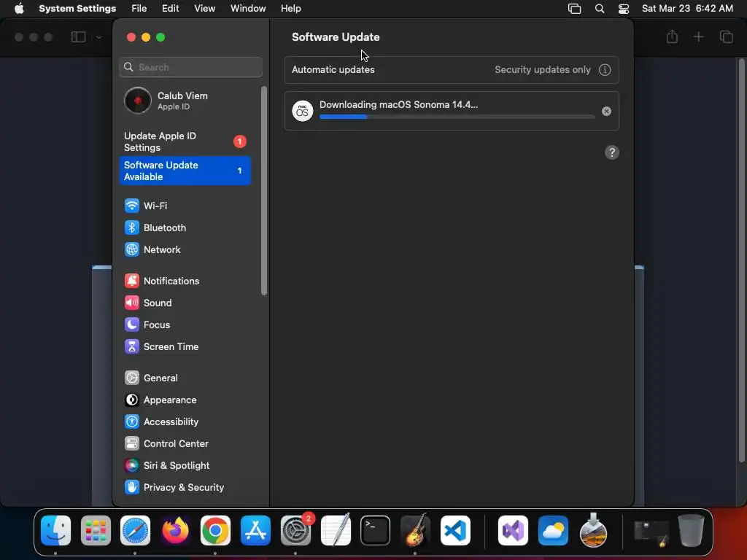Open the Wi-Fi settings pane
The width and height of the screenshot is (747, 560).
click(x=185, y=206)
